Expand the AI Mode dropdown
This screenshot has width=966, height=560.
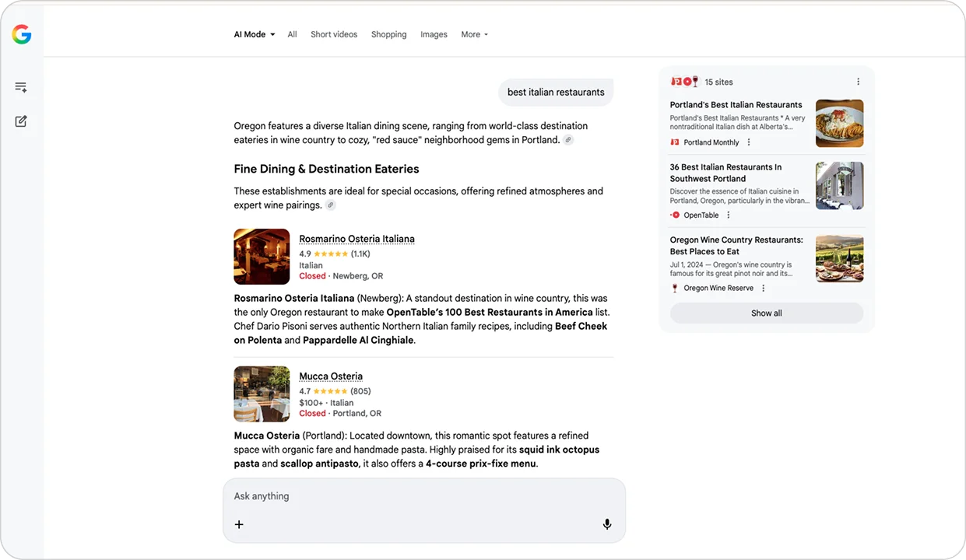point(255,34)
